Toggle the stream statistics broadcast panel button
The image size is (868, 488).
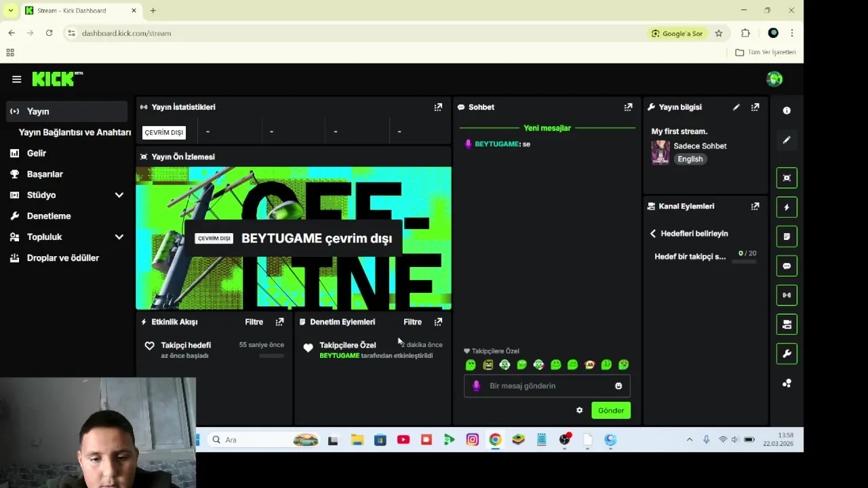click(x=787, y=295)
